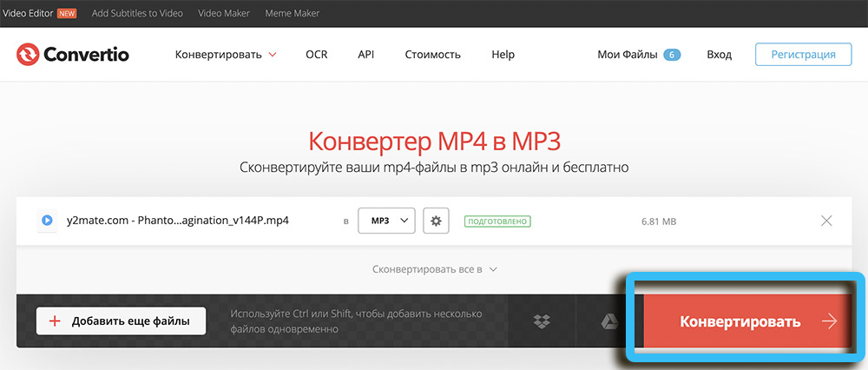Click the blue video file icon
Image resolution: width=868 pixels, height=370 pixels.
click(45, 221)
